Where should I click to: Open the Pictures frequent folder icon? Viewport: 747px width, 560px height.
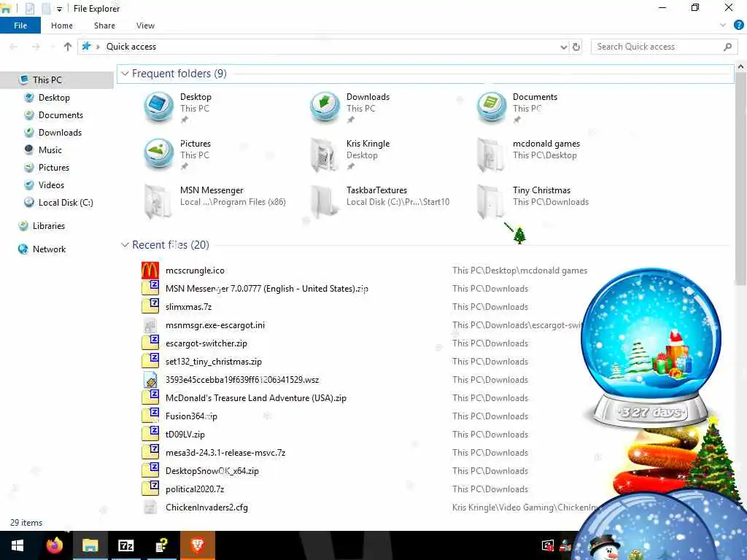tap(158, 154)
